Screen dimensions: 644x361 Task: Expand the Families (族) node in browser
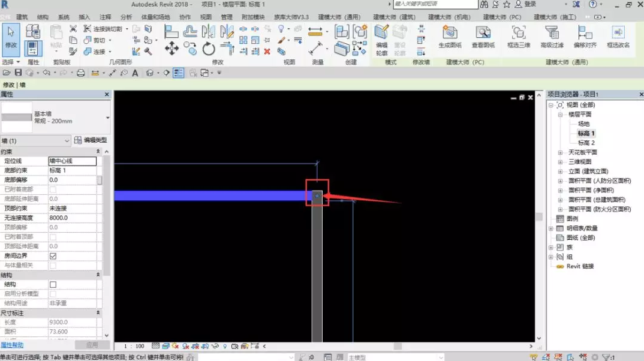tap(551, 247)
